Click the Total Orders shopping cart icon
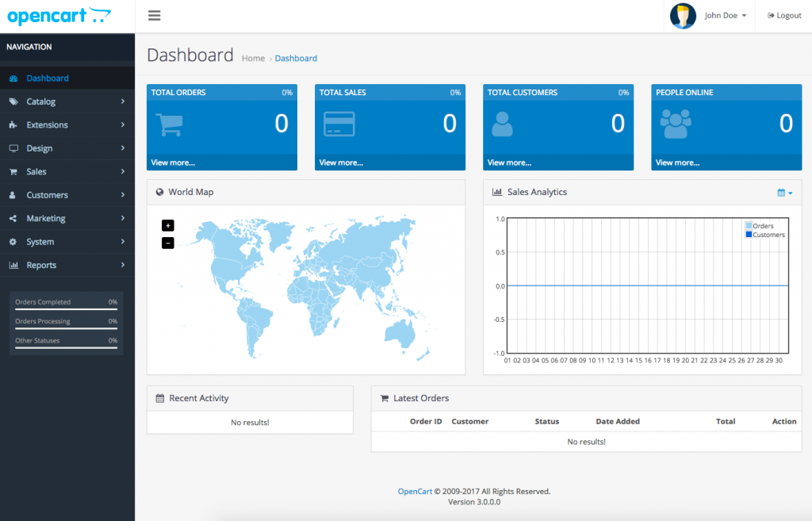 point(170,125)
